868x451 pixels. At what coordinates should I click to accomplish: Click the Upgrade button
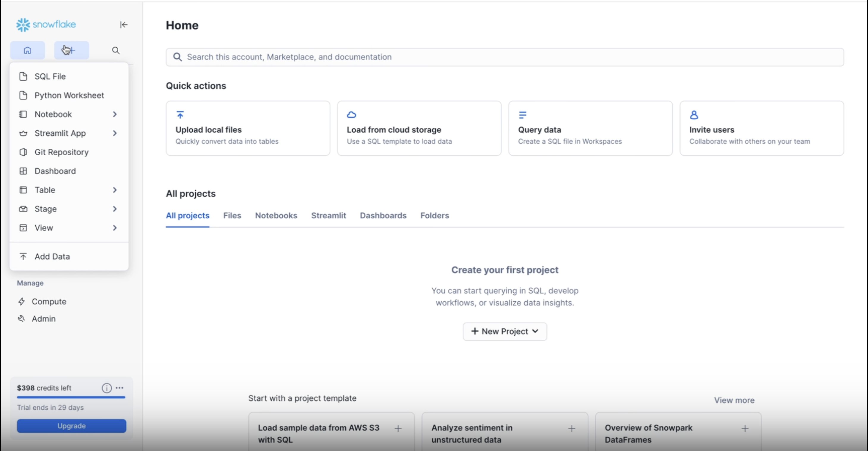click(71, 426)
